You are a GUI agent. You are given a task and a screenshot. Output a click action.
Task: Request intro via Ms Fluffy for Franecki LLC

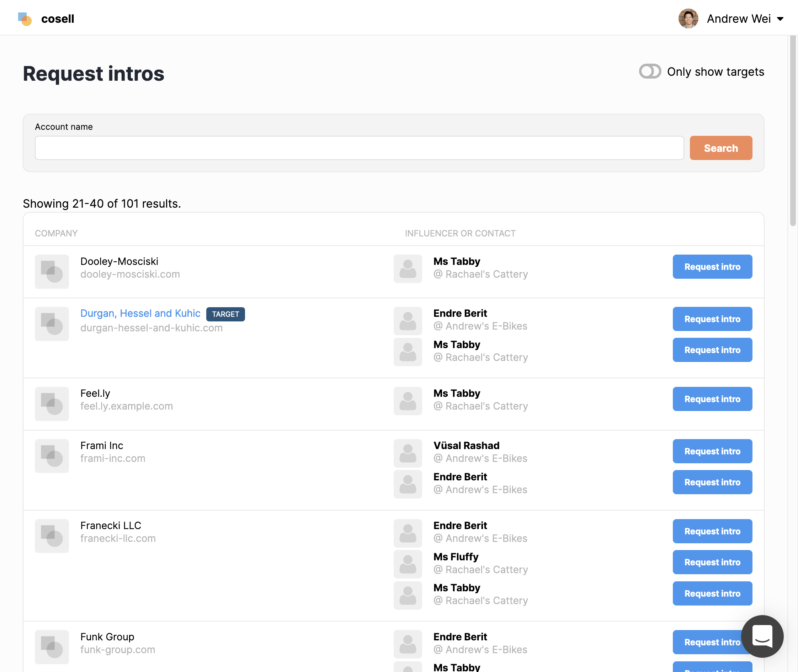(712, 562)
